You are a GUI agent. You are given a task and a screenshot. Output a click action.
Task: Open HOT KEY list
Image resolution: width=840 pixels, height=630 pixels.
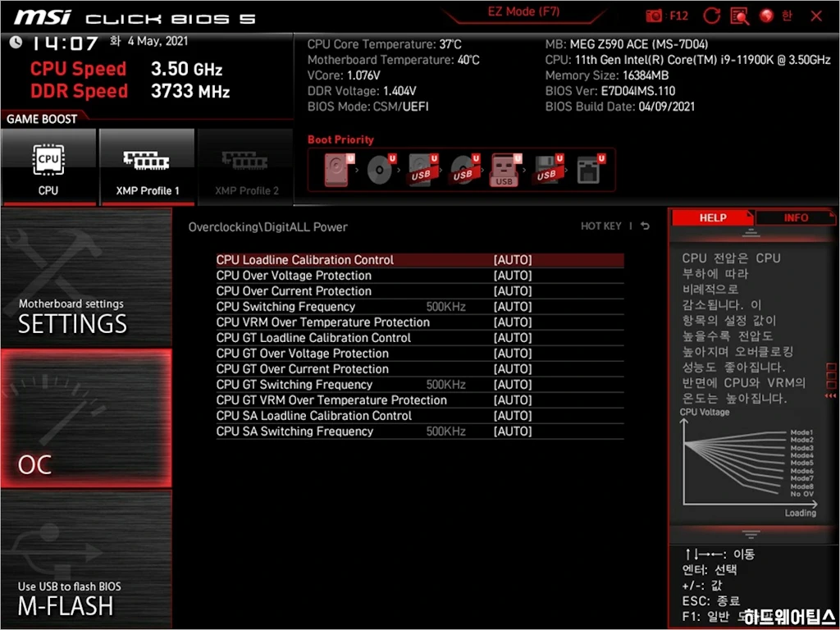coord(601,226)
